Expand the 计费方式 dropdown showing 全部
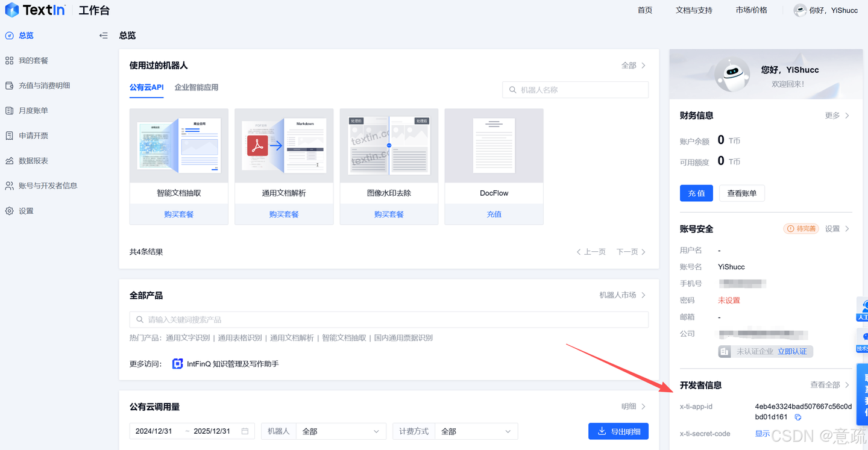 click(476, 431)
